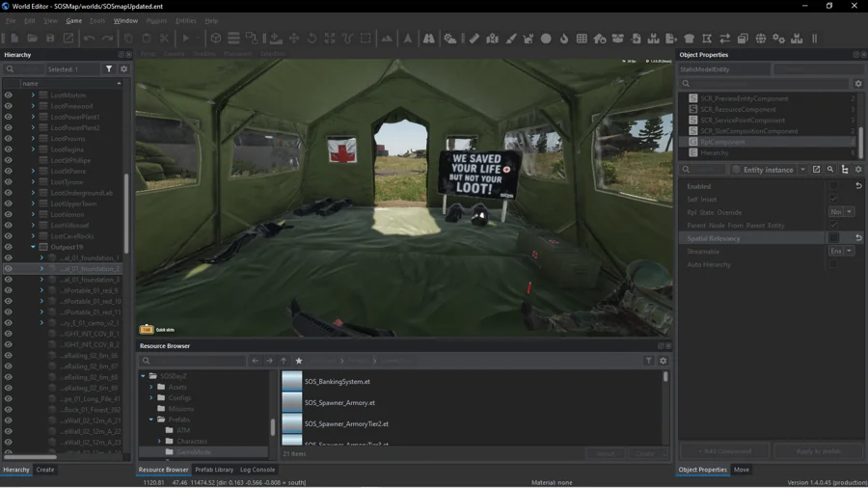Open the Window menu
Viewport: 868px width, 488px height.
click(x=125, y=20)
